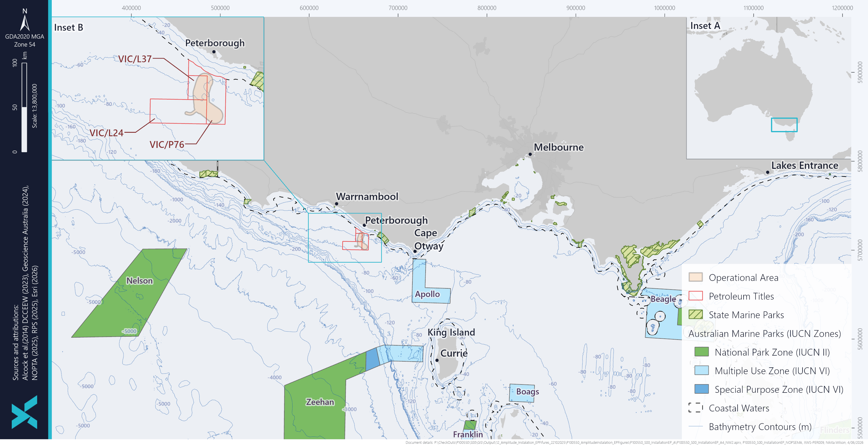Click the teal extent rectangle in Inset A
This screenshot has height=446, width=868.
pos(784,125)
